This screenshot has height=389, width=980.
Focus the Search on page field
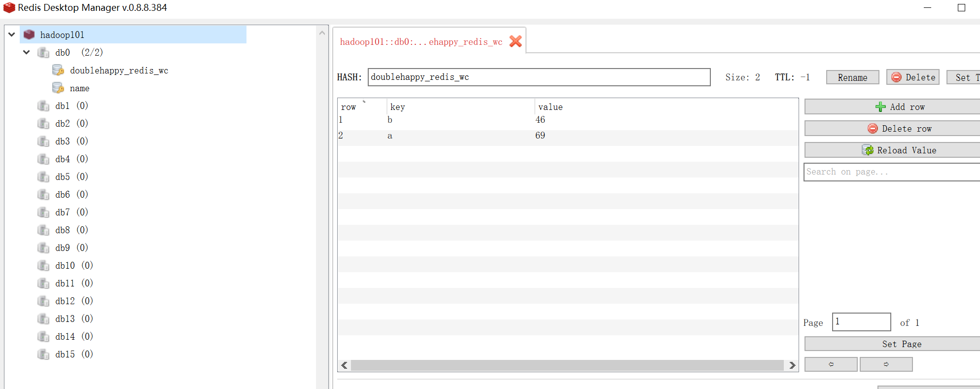892,172
